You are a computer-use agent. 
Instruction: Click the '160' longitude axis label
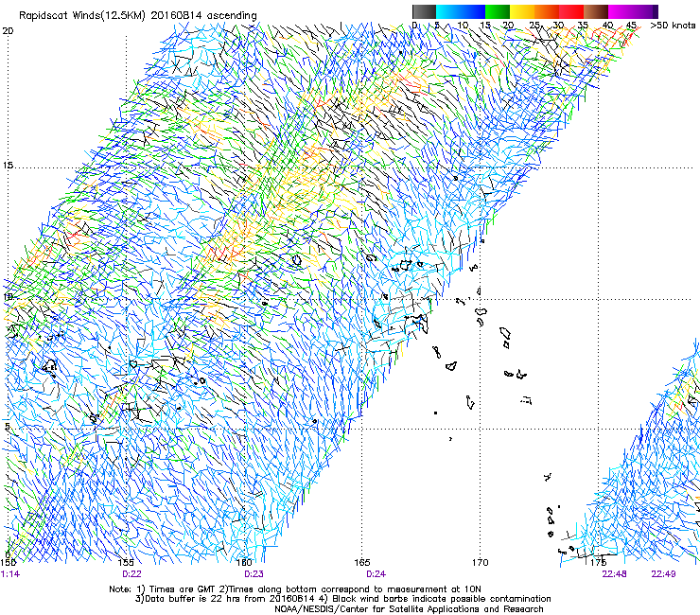coord(244,563)
